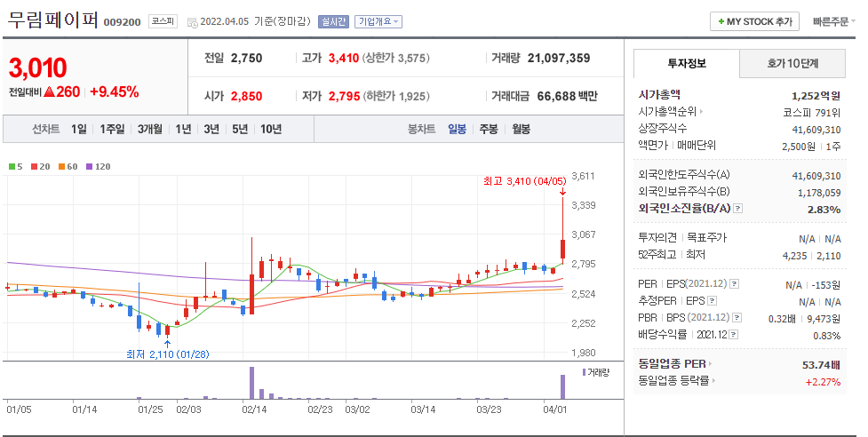Viewport: 868px width, 437px height.
Task: Expand the 빠른주문 dropdown
Action: tap(833, 21)
